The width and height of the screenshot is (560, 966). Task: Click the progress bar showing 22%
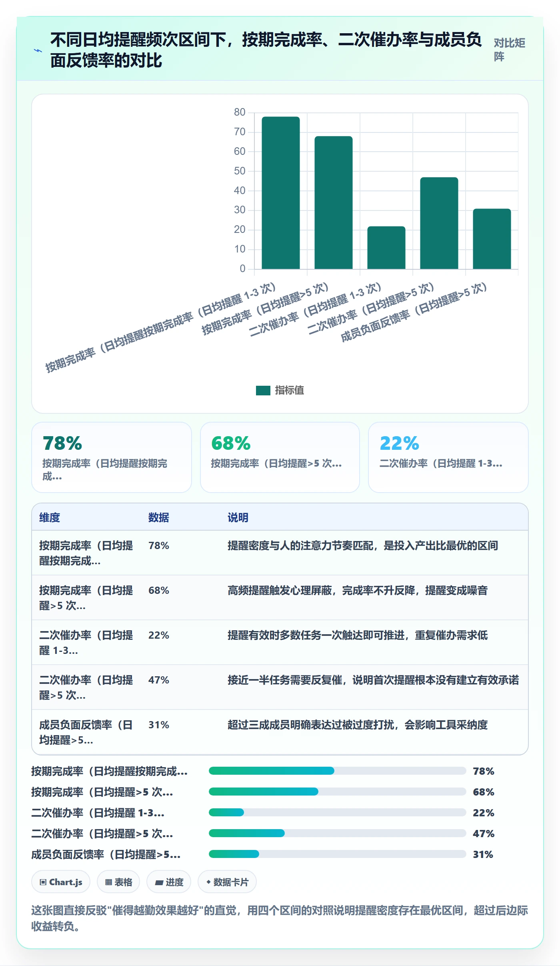pos(338,812)
